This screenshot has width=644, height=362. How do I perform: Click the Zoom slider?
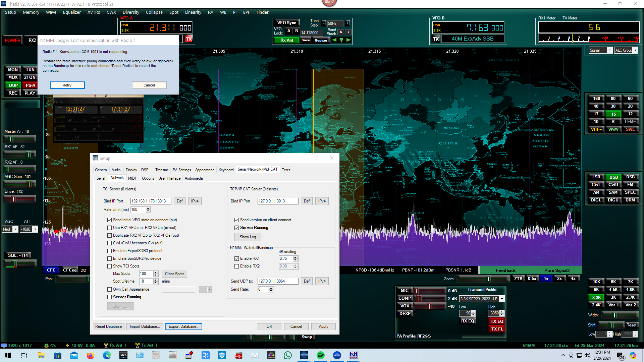tap(484, 279)
